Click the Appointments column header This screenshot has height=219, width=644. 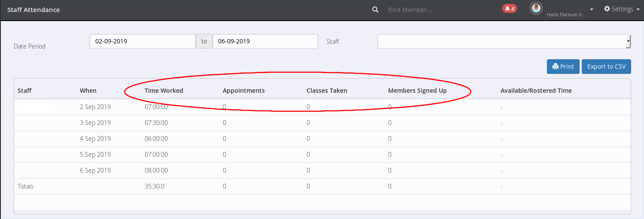tap(243, 91)
